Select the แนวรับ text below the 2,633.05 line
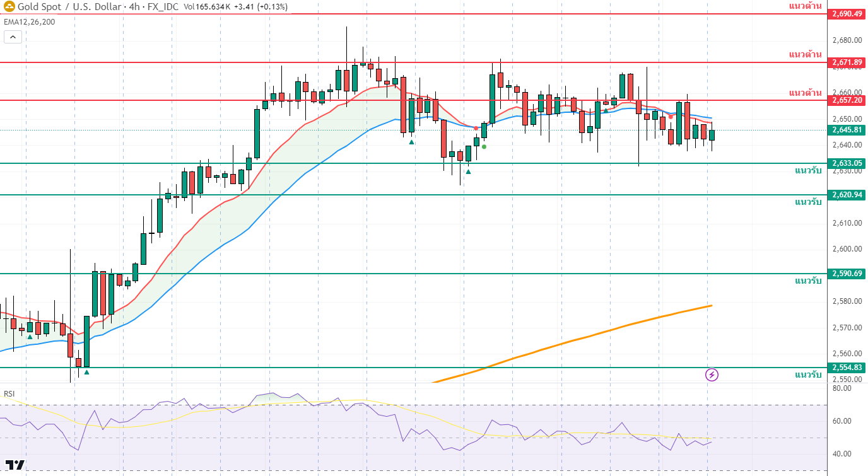Screen dimensions: 868x476 (x=808, y=171)
